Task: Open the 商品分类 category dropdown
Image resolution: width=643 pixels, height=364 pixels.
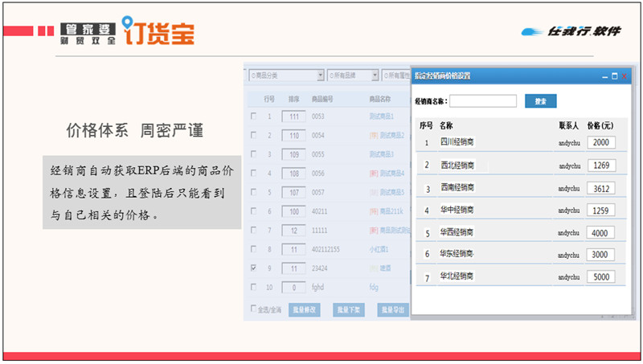Action: click(x=286, y=75)
